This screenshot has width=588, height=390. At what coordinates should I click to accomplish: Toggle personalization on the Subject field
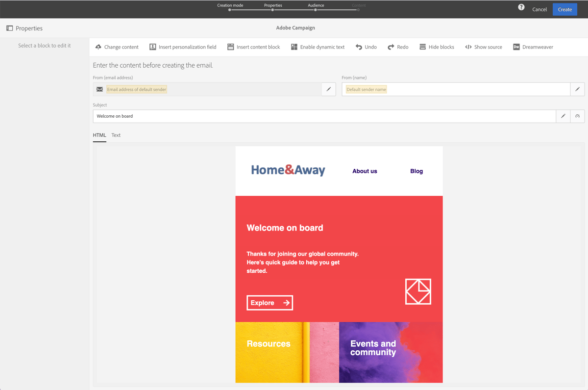[x=577, y=116]
